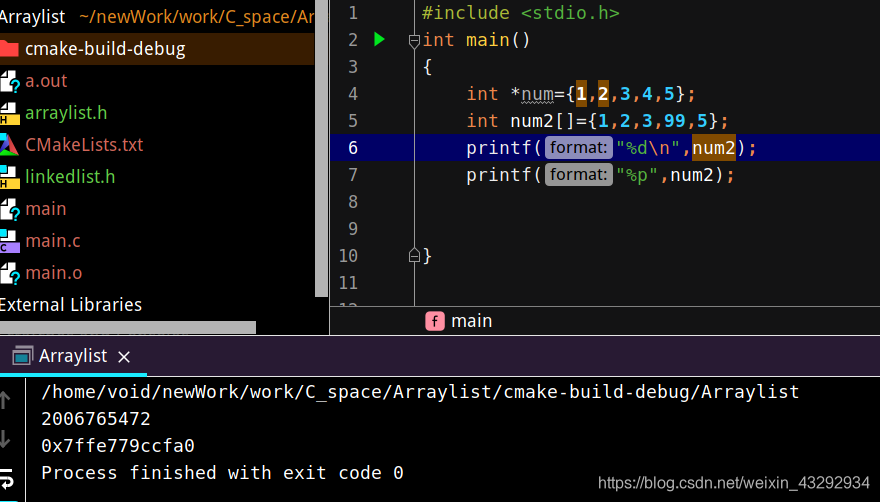880x502 pixels.
Task: Click the closing fold marker on line 10
Action: pos(414,255)
